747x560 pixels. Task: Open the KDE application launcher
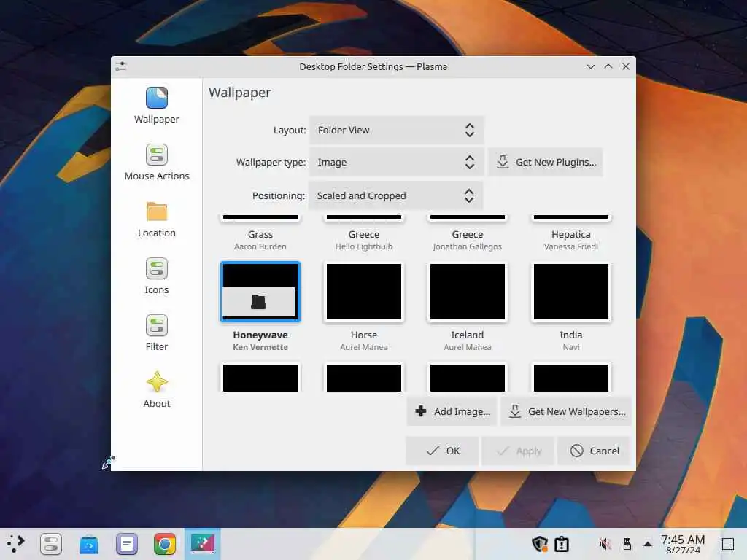[15, 544]
